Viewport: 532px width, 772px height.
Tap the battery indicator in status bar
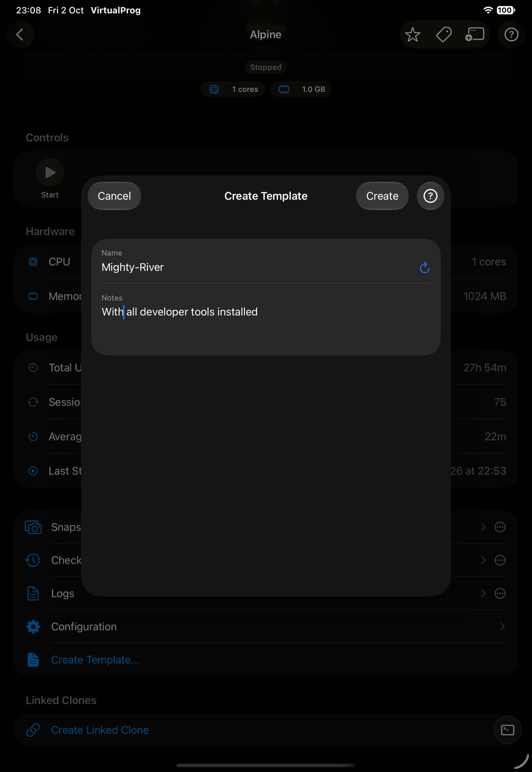(505, 10)
